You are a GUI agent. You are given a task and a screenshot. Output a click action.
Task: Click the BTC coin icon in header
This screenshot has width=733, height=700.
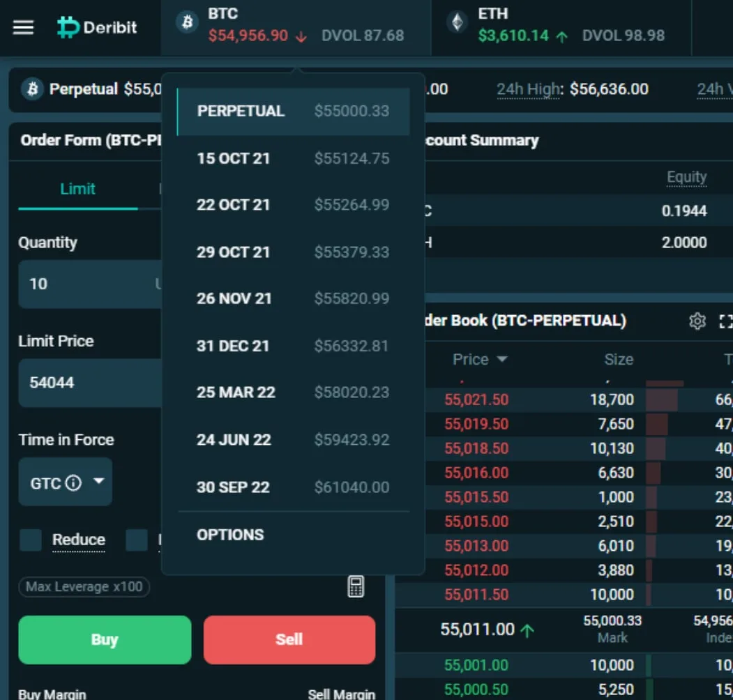point(187,22)
